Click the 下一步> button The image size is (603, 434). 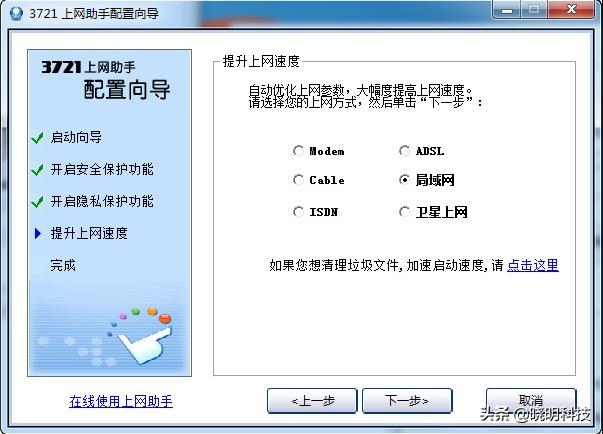(407, 401)
